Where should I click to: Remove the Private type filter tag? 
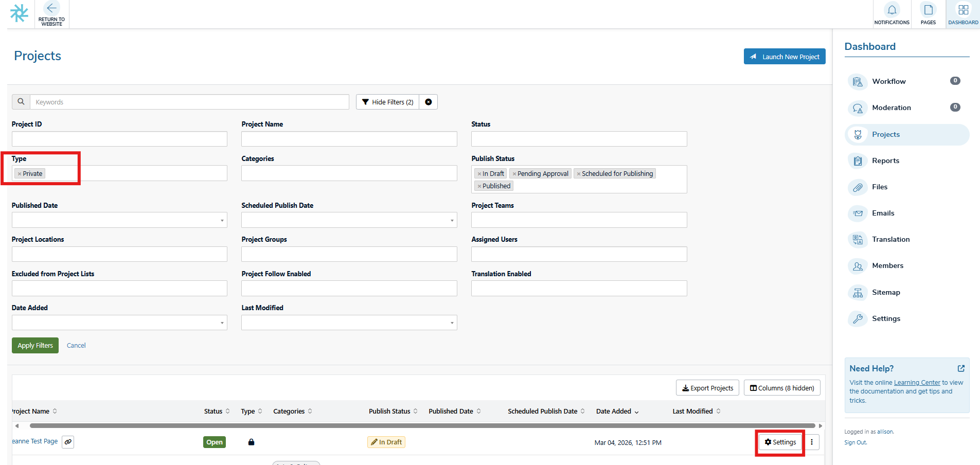coord(20,174)
